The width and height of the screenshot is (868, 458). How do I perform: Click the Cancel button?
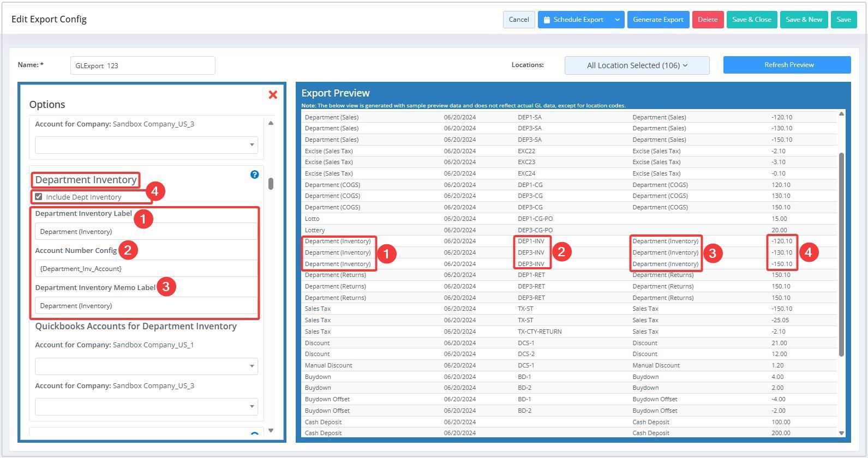[518, 20]
